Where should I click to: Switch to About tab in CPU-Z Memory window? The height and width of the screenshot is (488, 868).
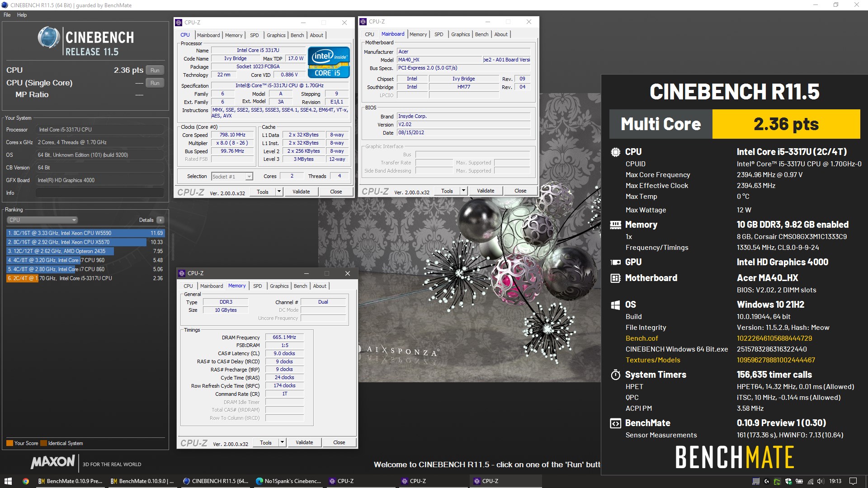pyautogui.click(x=320, y=286)
